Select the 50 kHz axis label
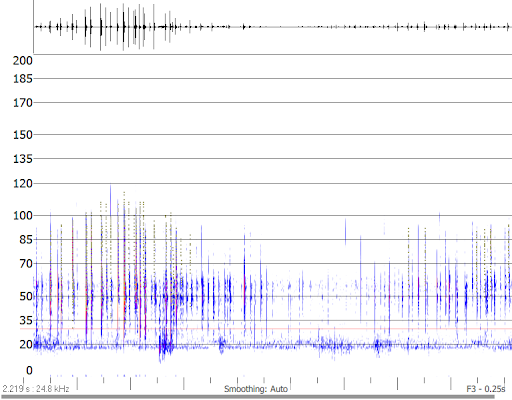Image resolution: width=512 pixels, height=400 pixels. tap(26, 296)
